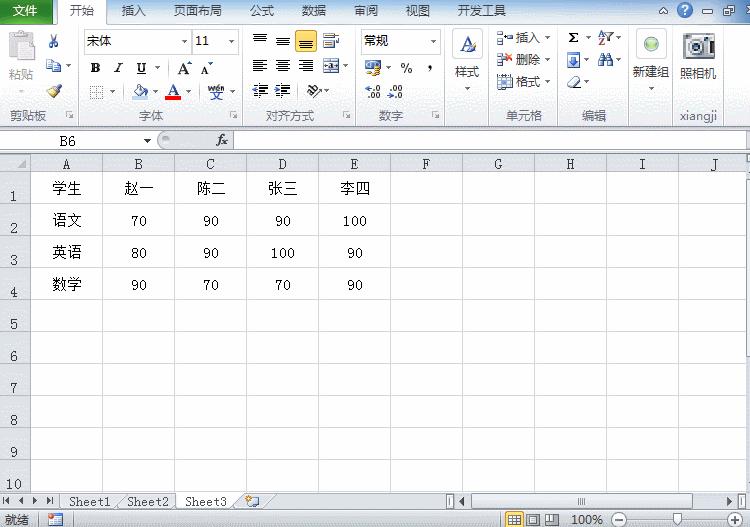The width and height of the screenshot is (750, 527).
Task: Click the text orientation icon
Action: pyautogui.click(x=314, y=90)
